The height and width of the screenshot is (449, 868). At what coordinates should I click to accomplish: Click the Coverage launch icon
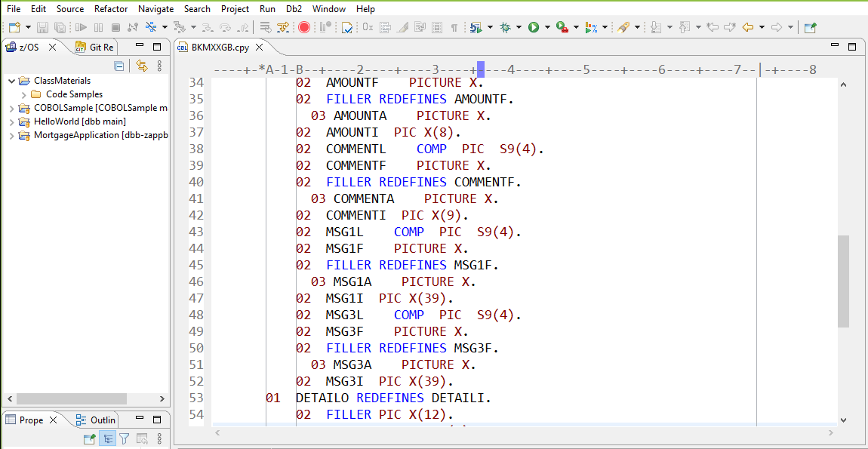[591, 27]
